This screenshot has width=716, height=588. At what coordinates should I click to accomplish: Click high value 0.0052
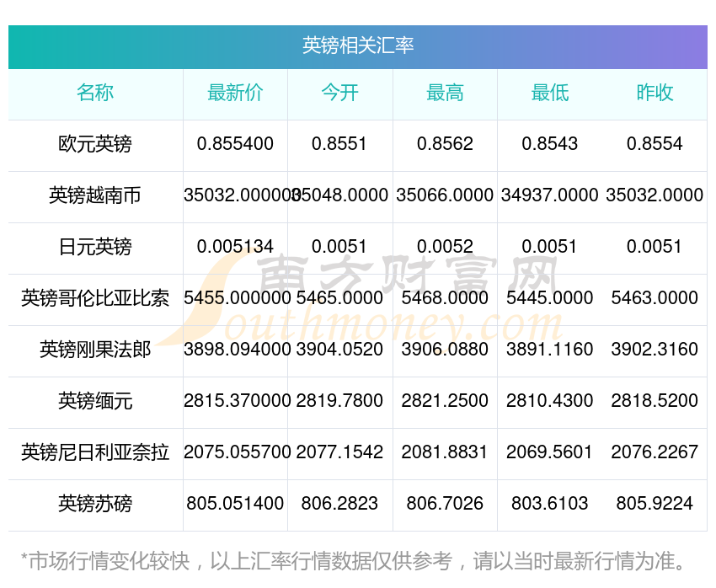[445, 247]
